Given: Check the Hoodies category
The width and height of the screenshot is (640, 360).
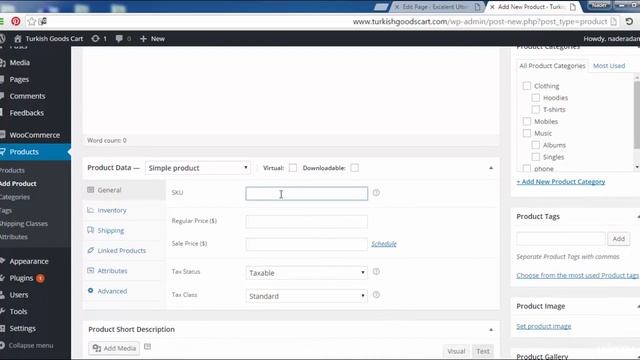Looking at the screenshot, I should coord(536,98).
